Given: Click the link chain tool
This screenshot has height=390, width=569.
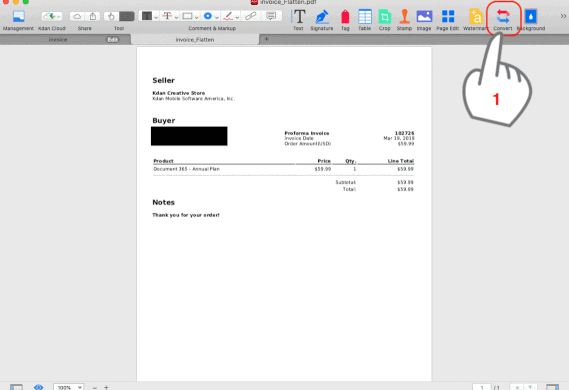Looking at the screenshot, I should tap(250, 16).
